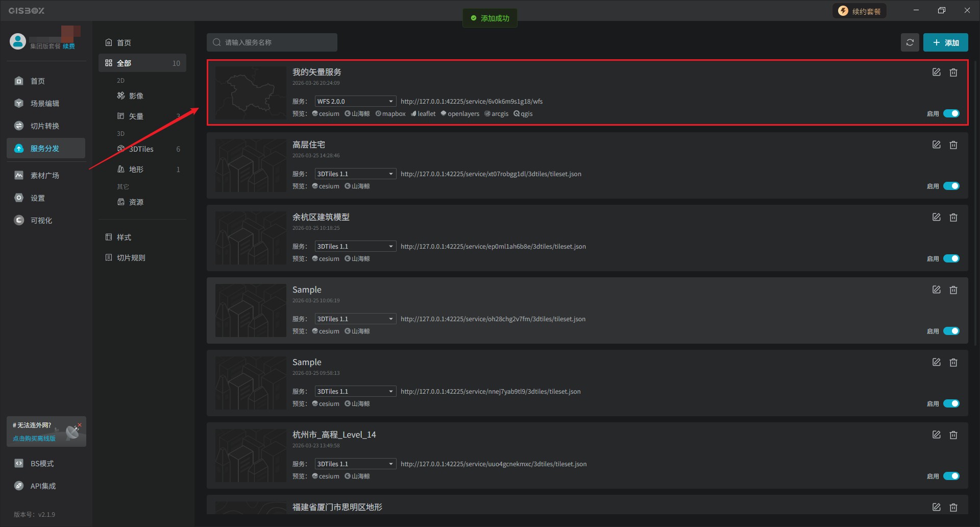Switch to the 矢量 category
Image resolution: width=980 pixels, height=527 pixels.
point(136,116)
